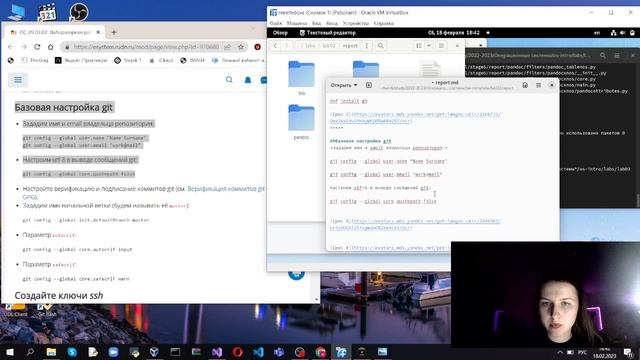The image size is (640, 360).
Task: Open the Машина menu in VirtualBox
Action: click(297, 23)
